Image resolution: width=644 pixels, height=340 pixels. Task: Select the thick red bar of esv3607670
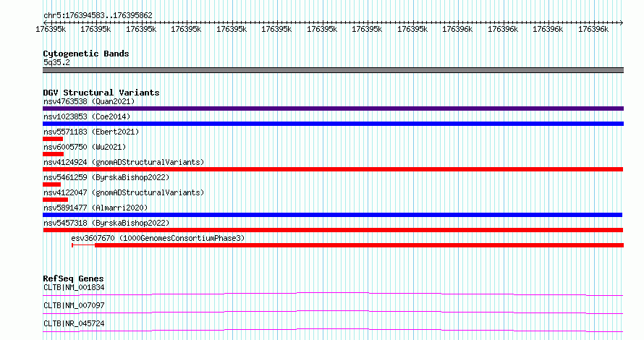[x=360, y=245]
